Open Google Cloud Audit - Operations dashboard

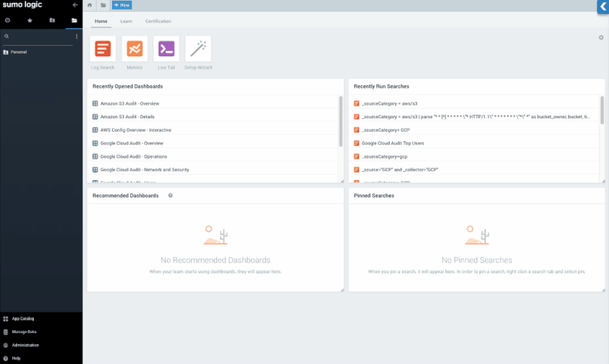click(134, 156)
